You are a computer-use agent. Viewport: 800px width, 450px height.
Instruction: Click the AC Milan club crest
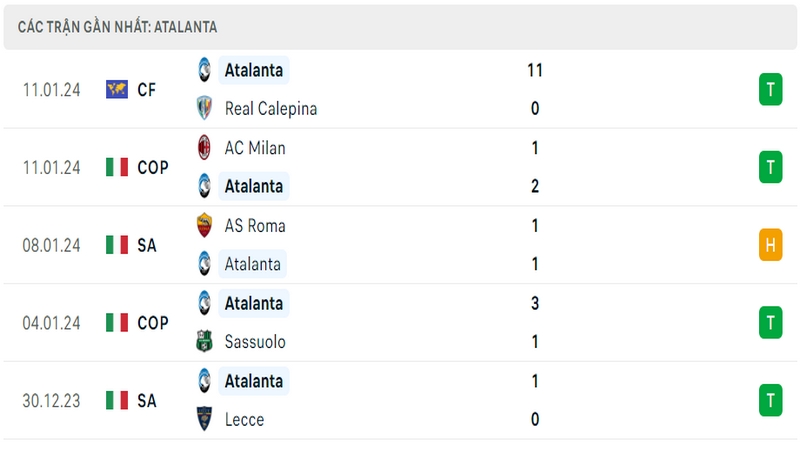point(204,147)
